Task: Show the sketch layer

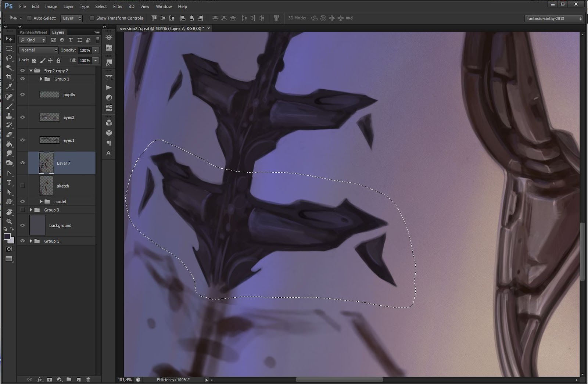Action: 22,186
